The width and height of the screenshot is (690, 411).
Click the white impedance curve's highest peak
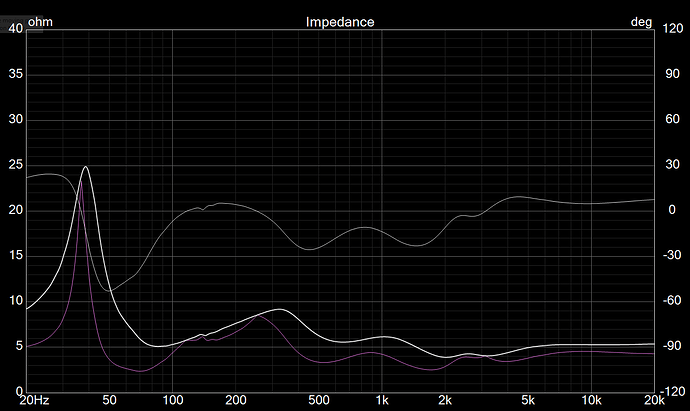tap(86, 167)
